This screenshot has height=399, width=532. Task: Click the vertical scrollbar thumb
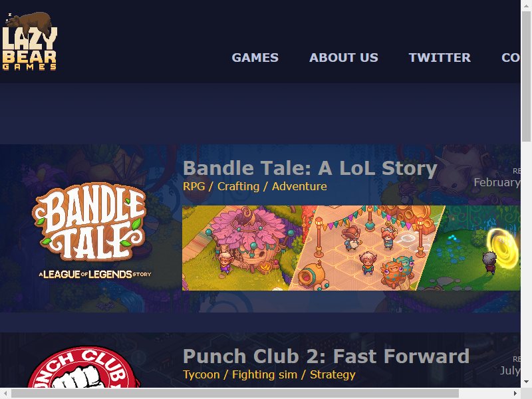(x=526, y=76)
